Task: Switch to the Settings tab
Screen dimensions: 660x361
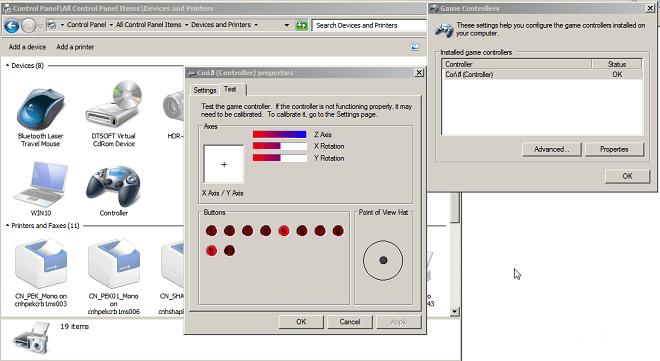Action: [x=205, y=90]
